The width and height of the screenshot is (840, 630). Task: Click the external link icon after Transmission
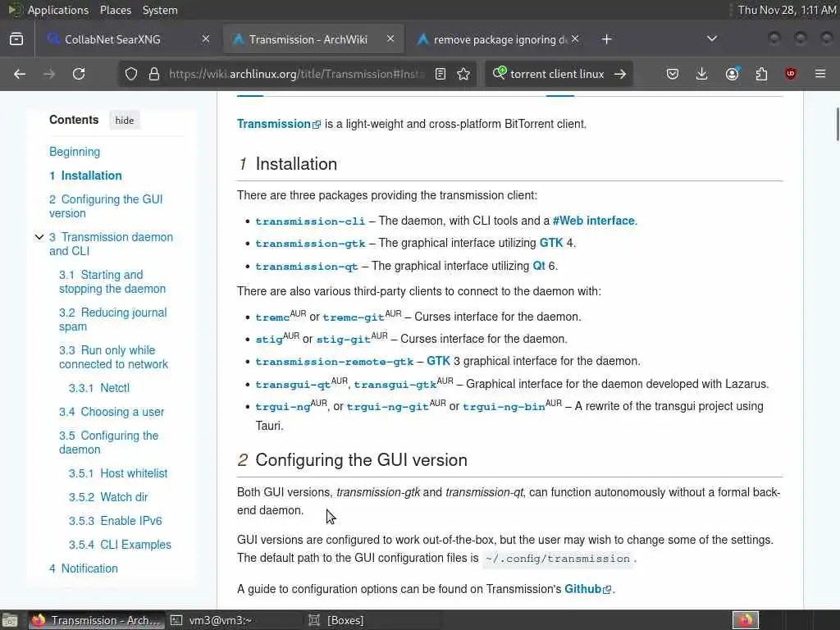(x=317, y=125)
